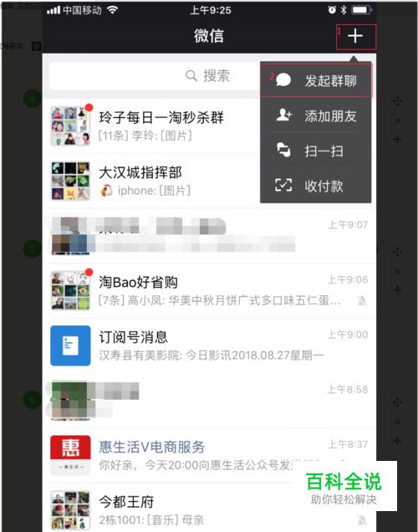Click the scan icon beside 扫一扫
This screenshot has width=418, height=532.
click(x=283, y=151)
